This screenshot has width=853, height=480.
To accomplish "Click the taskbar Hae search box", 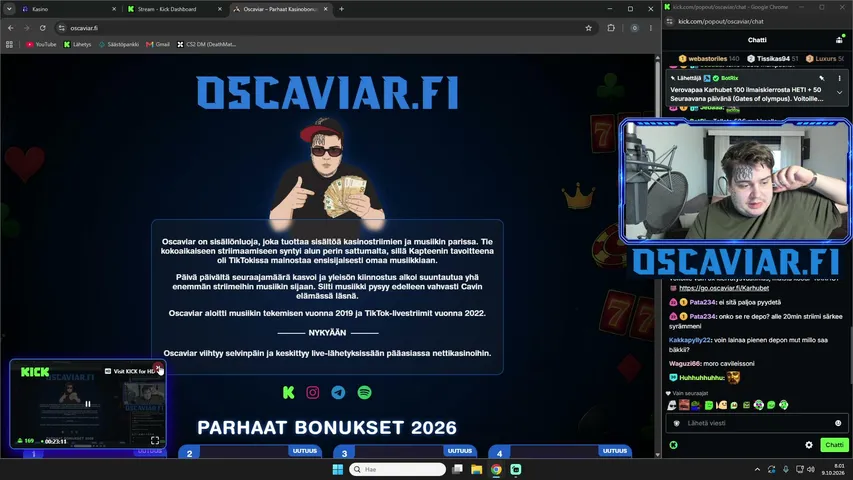I will click(x=397, y=469).
